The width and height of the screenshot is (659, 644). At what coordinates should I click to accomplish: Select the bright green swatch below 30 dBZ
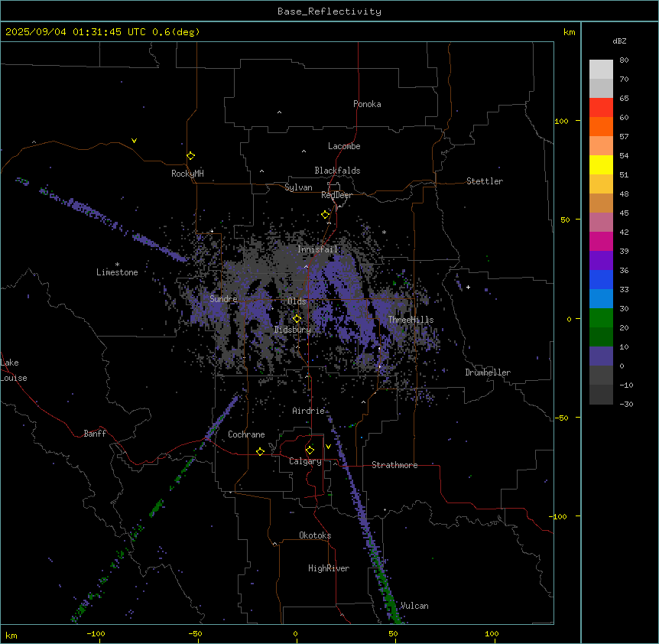point(601,318)
